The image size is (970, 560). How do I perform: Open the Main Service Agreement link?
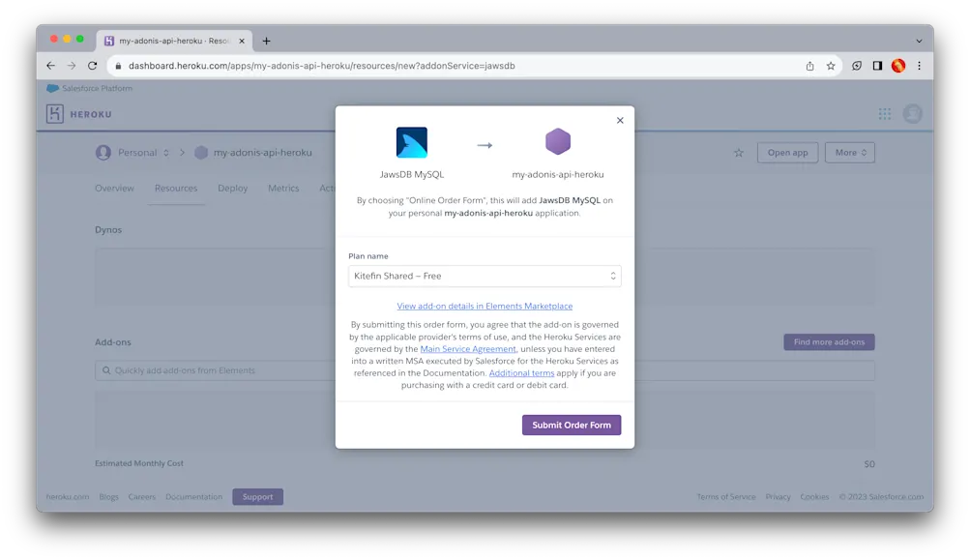pyautogui.click(x=468, y=349)
